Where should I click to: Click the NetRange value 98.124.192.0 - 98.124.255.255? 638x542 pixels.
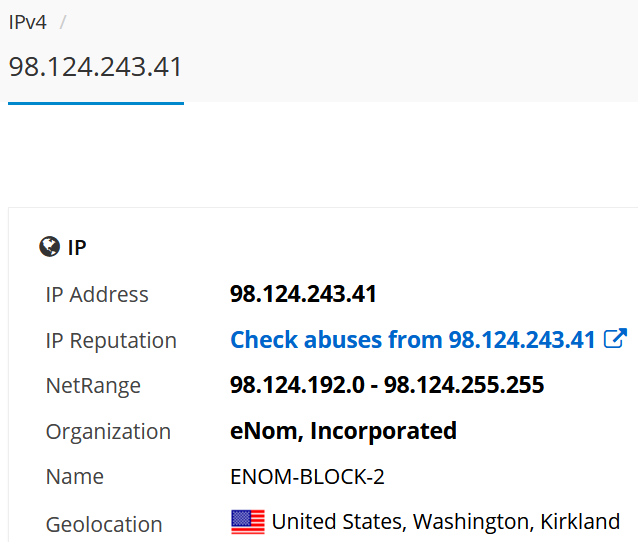(x=387, y=386)
